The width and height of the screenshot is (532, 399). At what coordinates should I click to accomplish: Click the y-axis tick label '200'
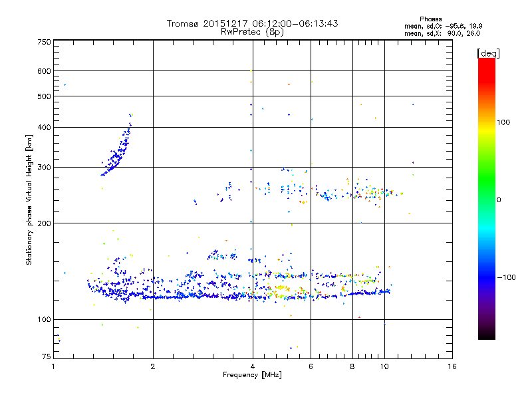pos(44,223)
